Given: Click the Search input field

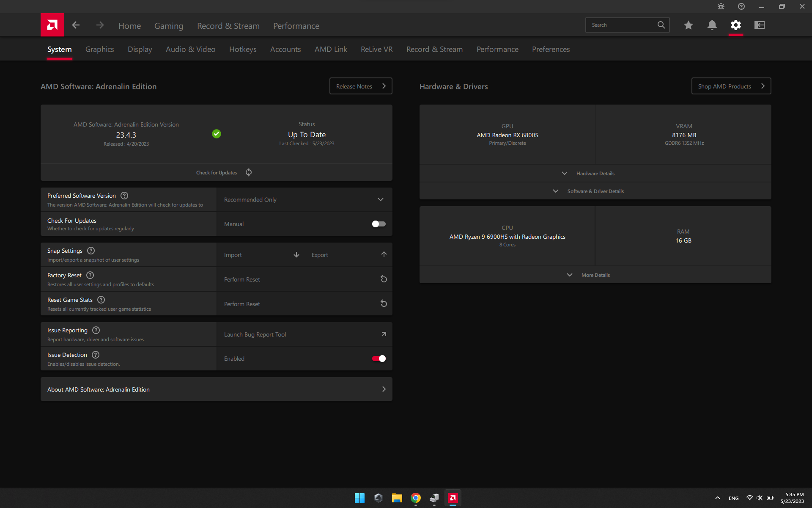Looking at the screenshot, I should point(620,25).
